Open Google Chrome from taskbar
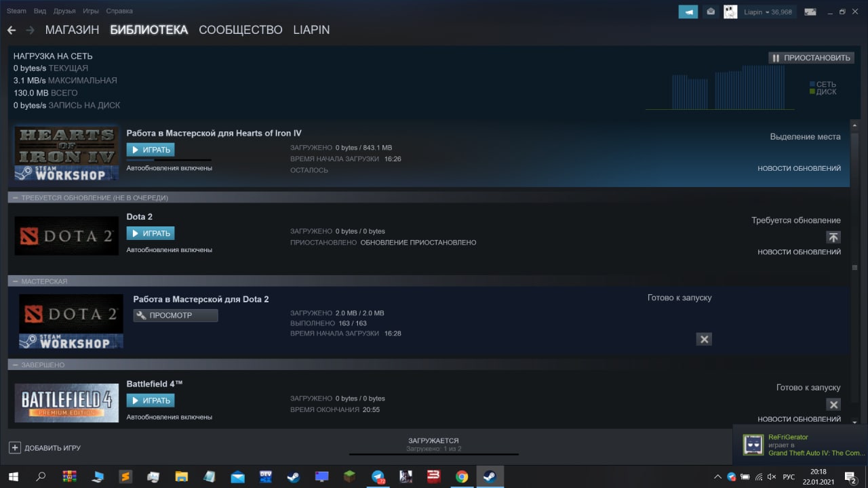 coord(462,476)
